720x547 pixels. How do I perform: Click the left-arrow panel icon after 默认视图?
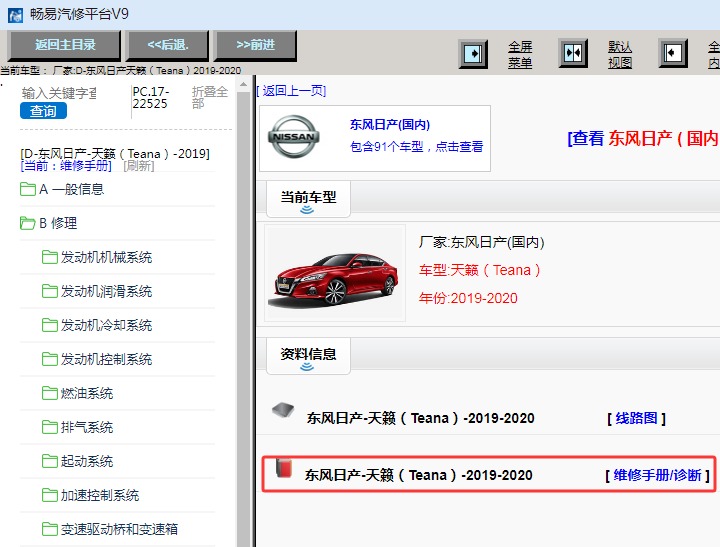[x=673, y=53]
